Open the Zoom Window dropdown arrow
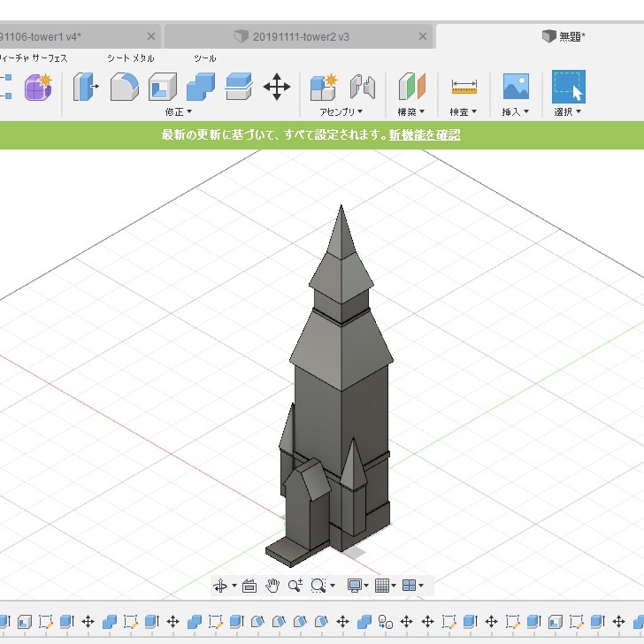This screenshot has width=644, height=644. (x=333, y=586)
